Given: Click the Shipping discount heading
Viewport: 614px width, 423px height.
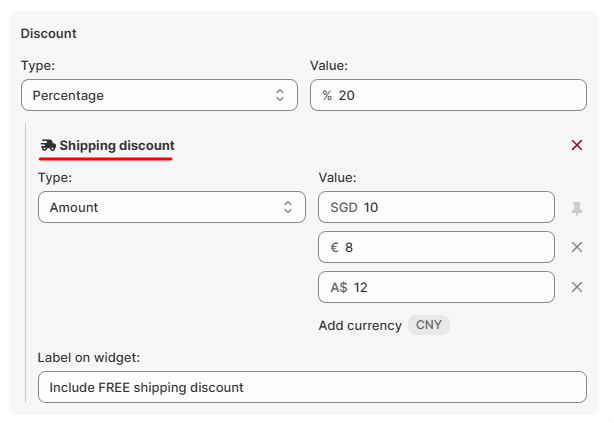Looking at the screenshot, I should tap(116, 146).
